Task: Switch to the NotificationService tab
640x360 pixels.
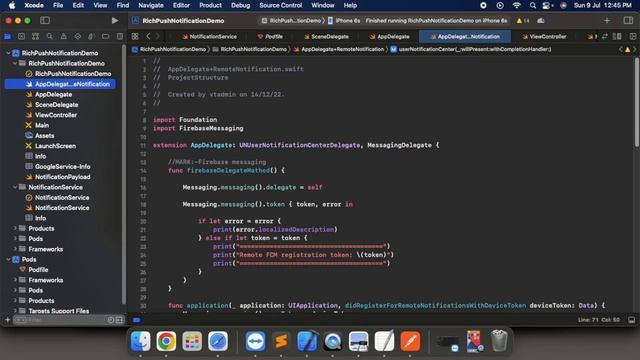Action: (209, 36)
